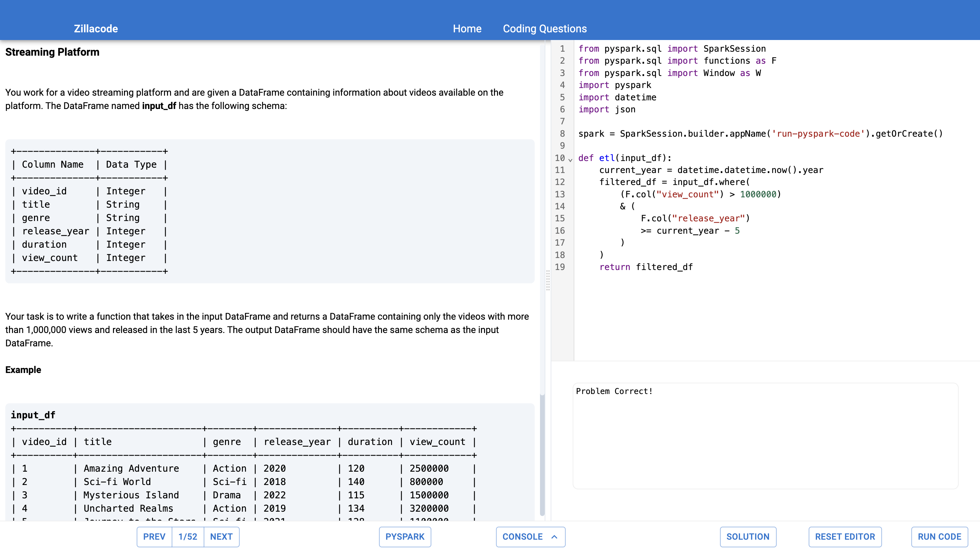980x552 pixels.
Task: Click line number 8 in gutter
Action: click(x=562, y=134)
